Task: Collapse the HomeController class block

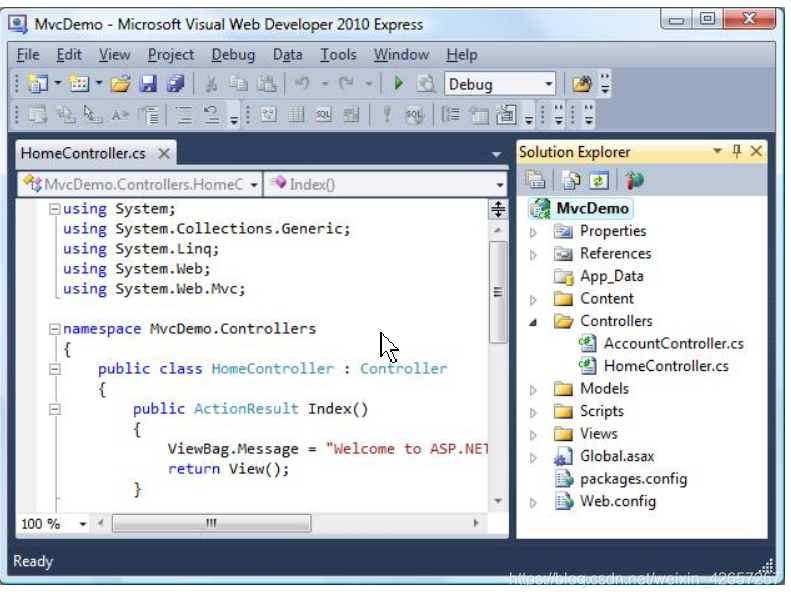Action: [54, 369]
